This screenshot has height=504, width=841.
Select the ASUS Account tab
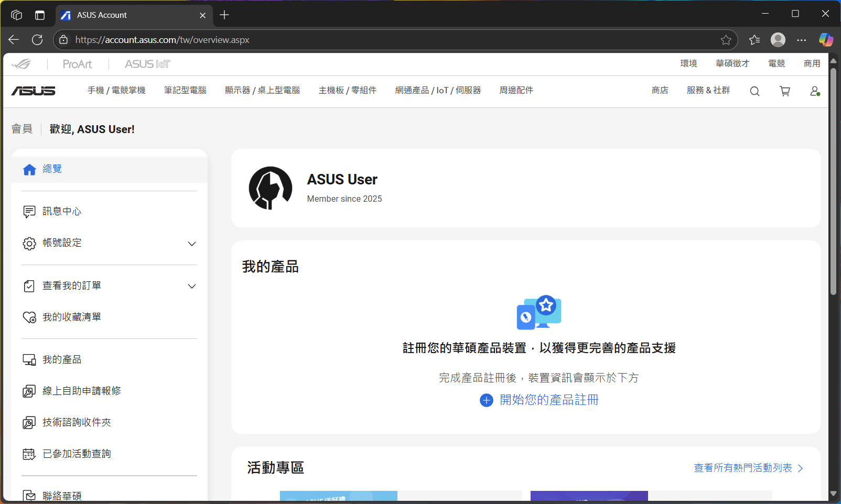tap(134, 15)
